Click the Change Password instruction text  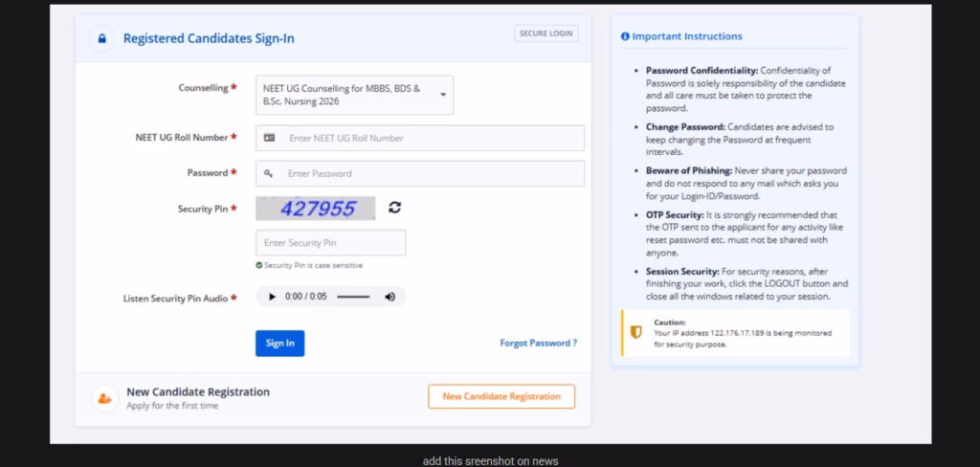740,140
